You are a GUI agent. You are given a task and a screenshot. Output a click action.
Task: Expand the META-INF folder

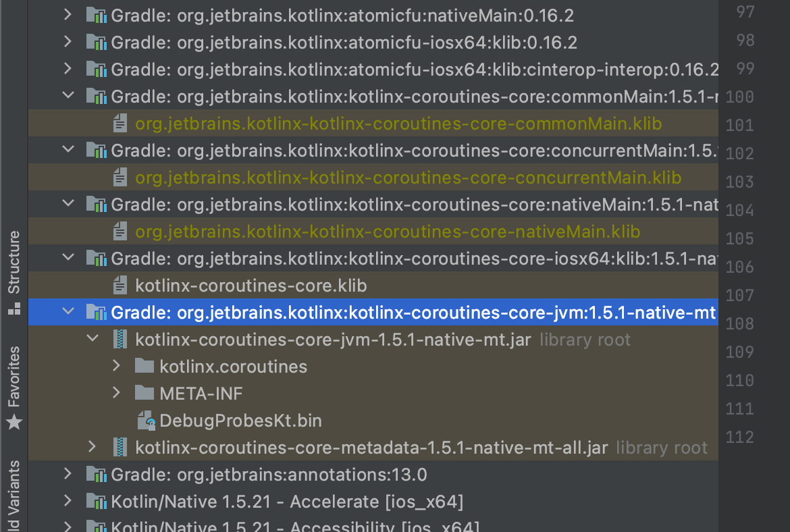tap(116, 393)
